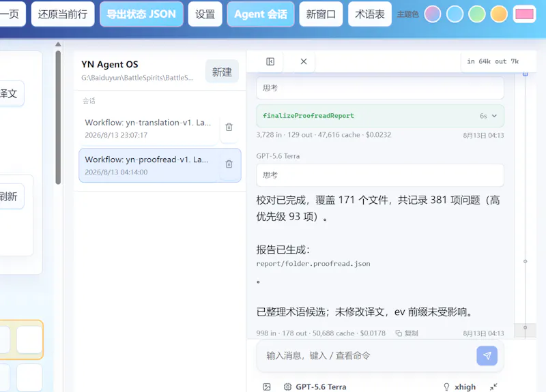Viewport: 546px width, 392px height.
Task: Open 设置 settings
Action: pyautogui.click(x=205, y=14)
